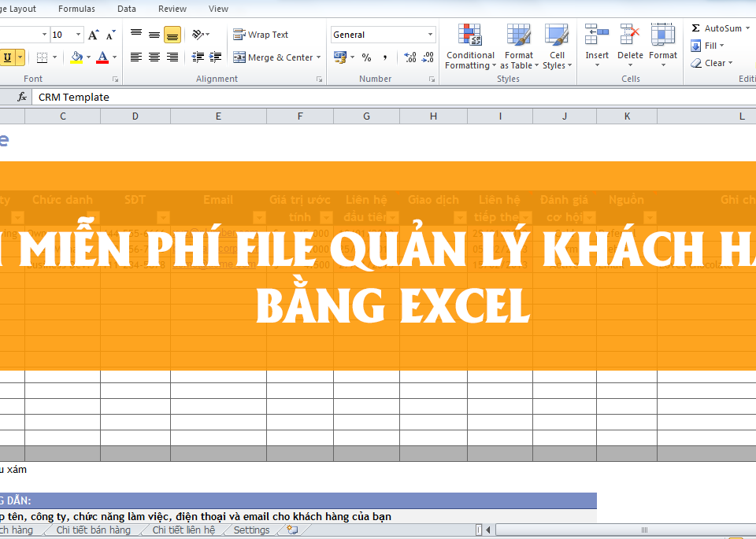
Task: Switch to the Settings sheet tab
Action: click(x=252, y=530)
